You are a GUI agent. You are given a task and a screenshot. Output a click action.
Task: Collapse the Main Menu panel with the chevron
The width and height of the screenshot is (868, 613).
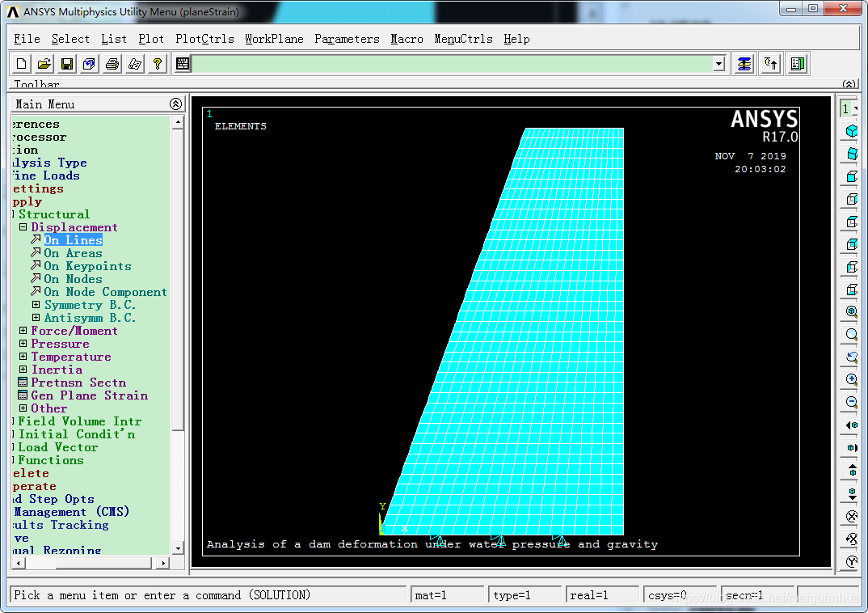point(175,104)
